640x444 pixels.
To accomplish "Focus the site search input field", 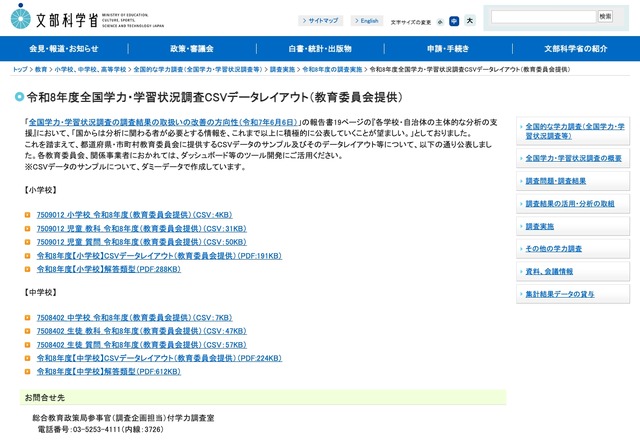I will (x=543, y=17).
